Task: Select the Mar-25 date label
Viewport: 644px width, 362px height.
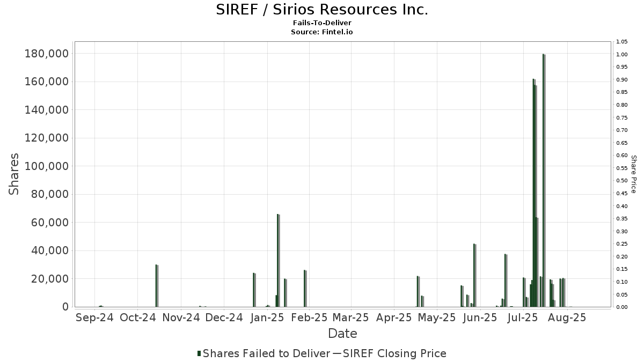Action: coord(350,317)
